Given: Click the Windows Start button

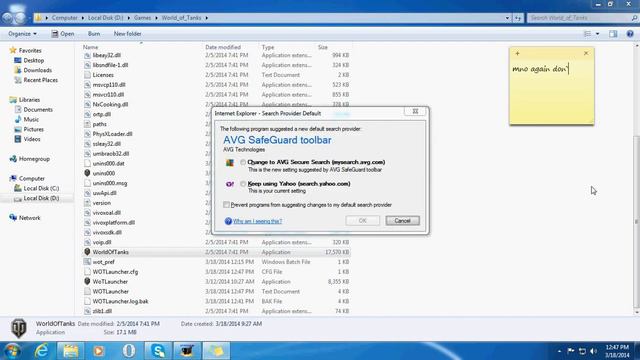Looking at the screenshot, I should (x=11, y=351).
